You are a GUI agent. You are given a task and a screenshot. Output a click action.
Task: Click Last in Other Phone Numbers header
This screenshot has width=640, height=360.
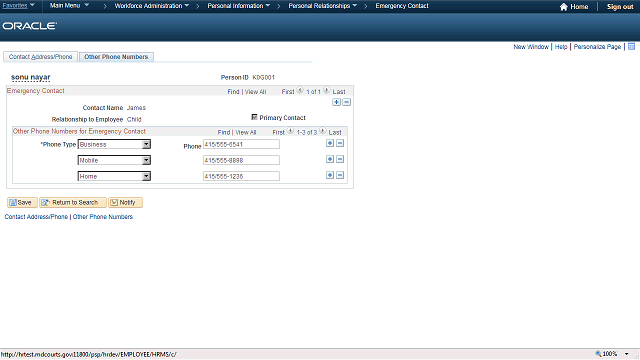tap(335, 132)
